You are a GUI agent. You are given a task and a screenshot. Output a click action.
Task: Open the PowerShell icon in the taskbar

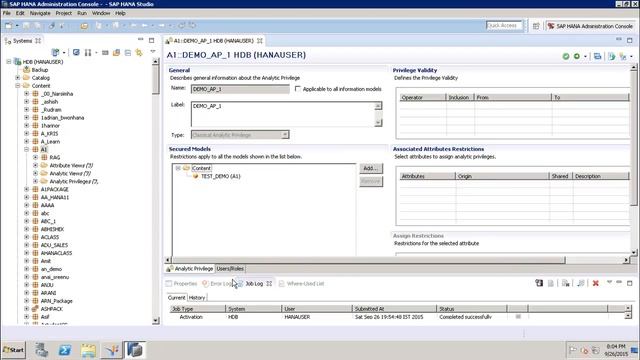point(65,350)
